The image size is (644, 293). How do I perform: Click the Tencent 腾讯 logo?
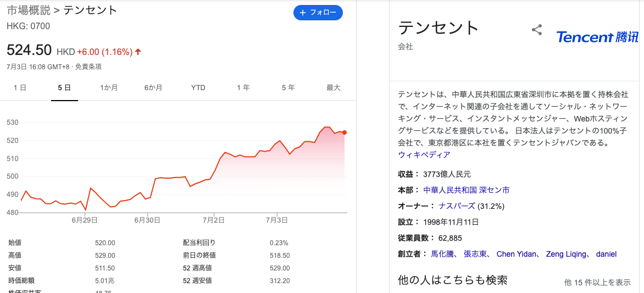click(598, 37)
